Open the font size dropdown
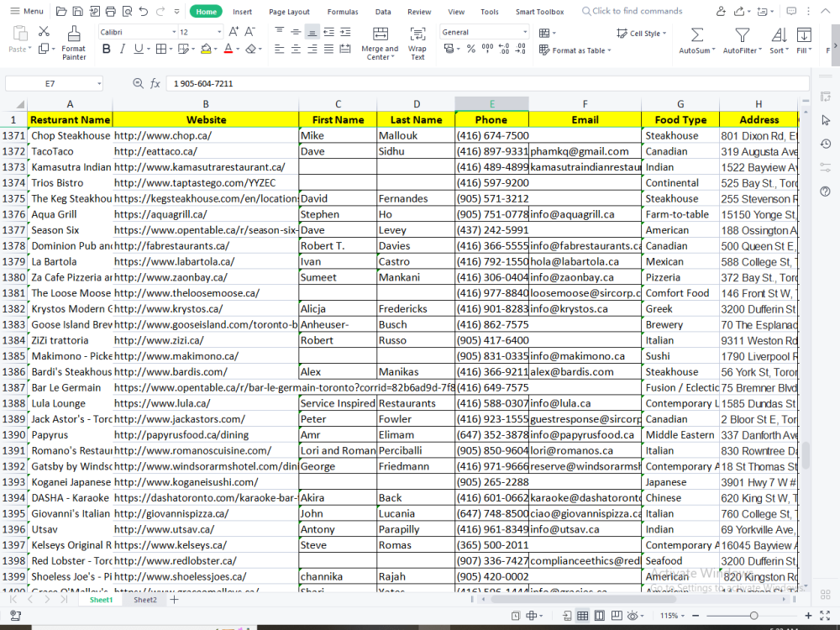The height and width of the screenshot is (630, 840). pyautogui.click(x=218, y=32)
